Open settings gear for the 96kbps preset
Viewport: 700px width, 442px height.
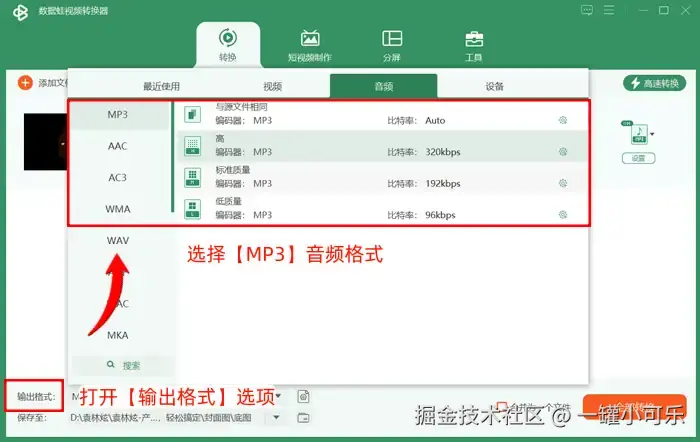(x=563, y=215)
